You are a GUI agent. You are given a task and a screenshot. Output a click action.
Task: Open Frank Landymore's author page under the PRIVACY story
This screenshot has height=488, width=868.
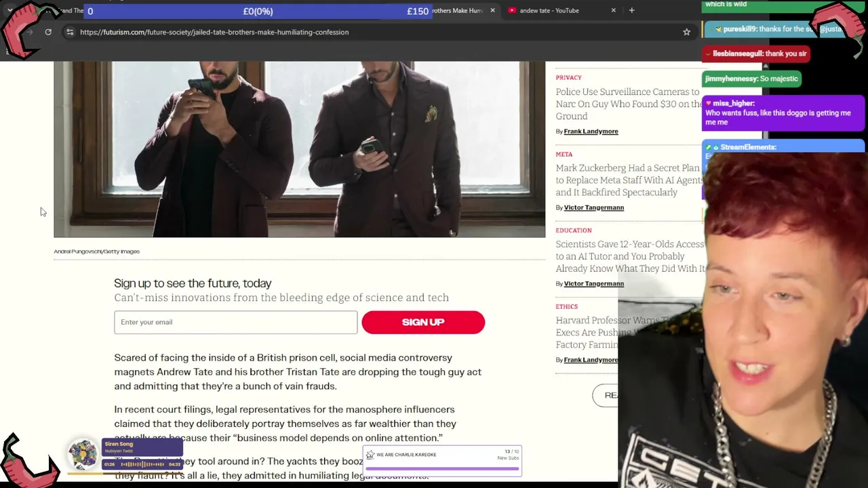tap(591, 131)
